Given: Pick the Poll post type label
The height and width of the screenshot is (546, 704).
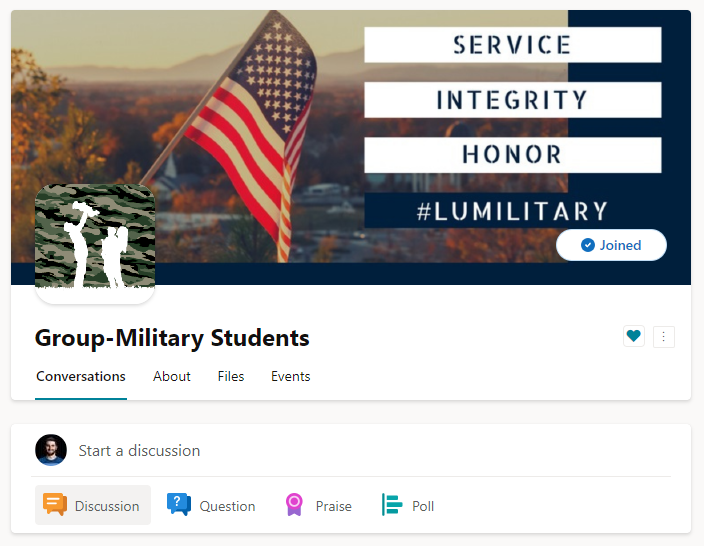Looking at the screenshot, I should pos(423,506).
